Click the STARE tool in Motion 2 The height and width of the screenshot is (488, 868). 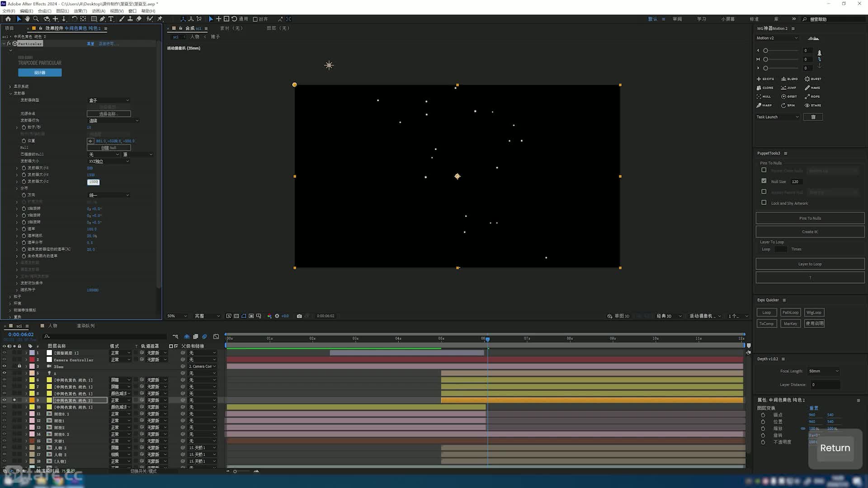click(813, 105)
